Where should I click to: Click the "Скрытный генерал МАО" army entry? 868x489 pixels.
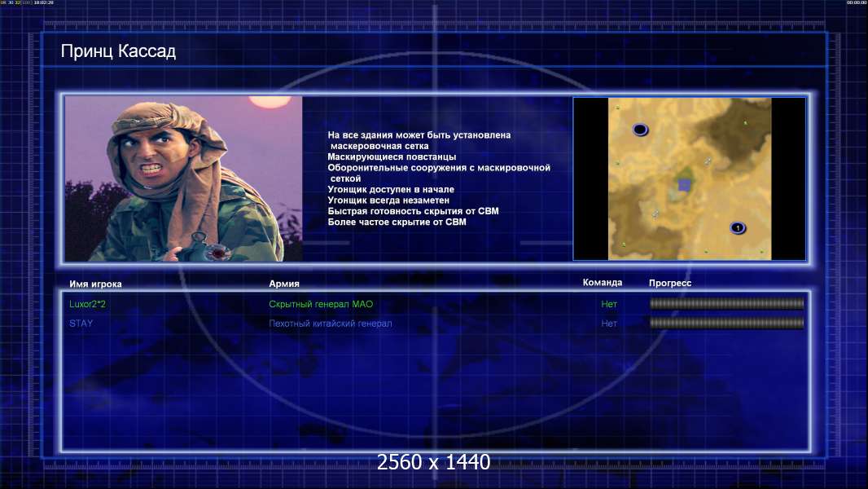click(x=321, y=304)
